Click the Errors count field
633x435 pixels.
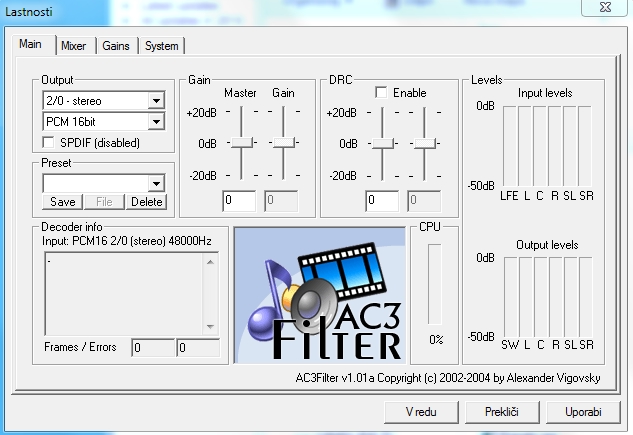pyautogui.click(x=198, y=348)
